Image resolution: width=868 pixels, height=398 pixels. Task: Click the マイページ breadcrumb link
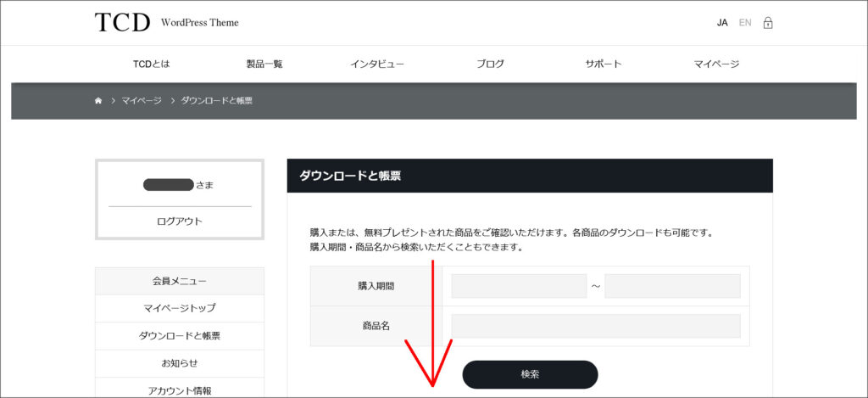(141, 101)
